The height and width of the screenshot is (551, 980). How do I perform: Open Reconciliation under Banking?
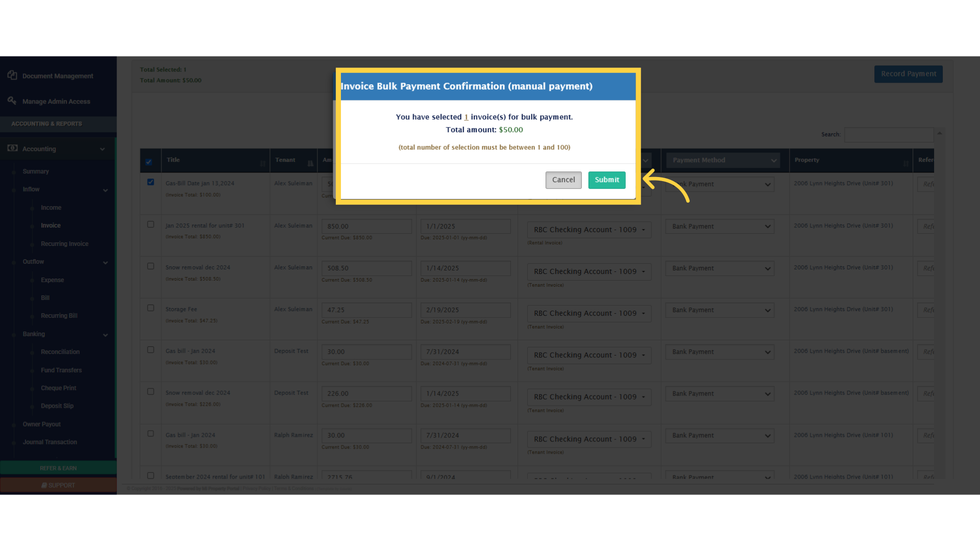click(60, 352)
